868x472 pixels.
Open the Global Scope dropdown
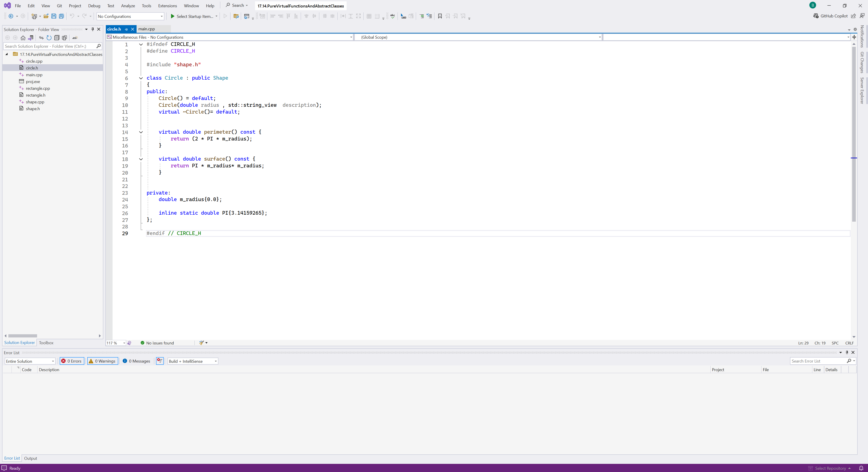coord(478,37)
